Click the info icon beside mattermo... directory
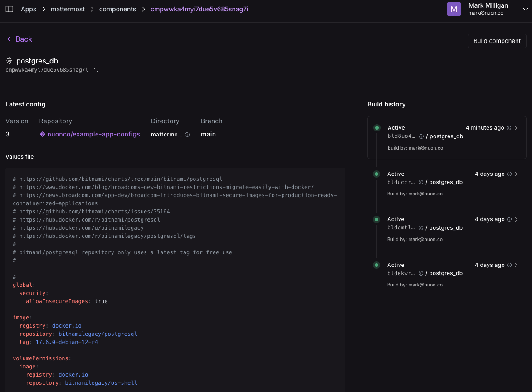Image resolution: width=532 pixels, height=392 pixels. (187, 135)
